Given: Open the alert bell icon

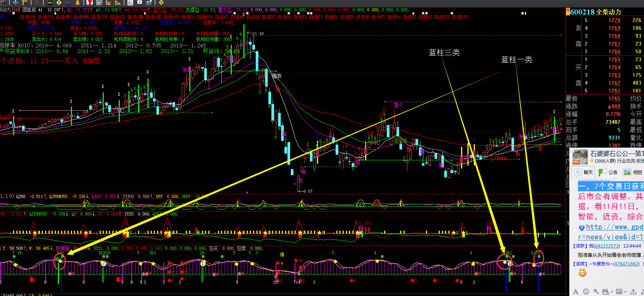Looking at the screenshot, I should tap(77, 3).
